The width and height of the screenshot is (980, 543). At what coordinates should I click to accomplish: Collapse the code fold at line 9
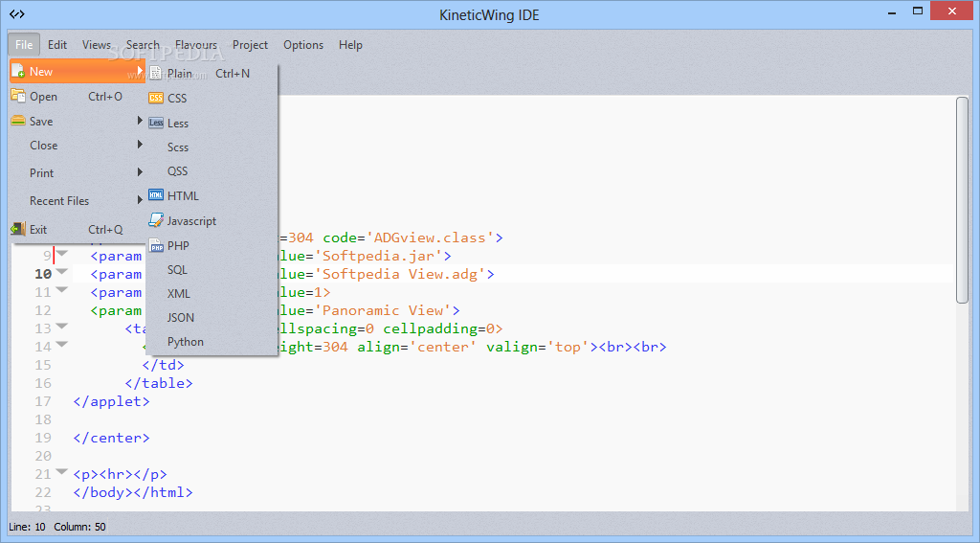62,254
